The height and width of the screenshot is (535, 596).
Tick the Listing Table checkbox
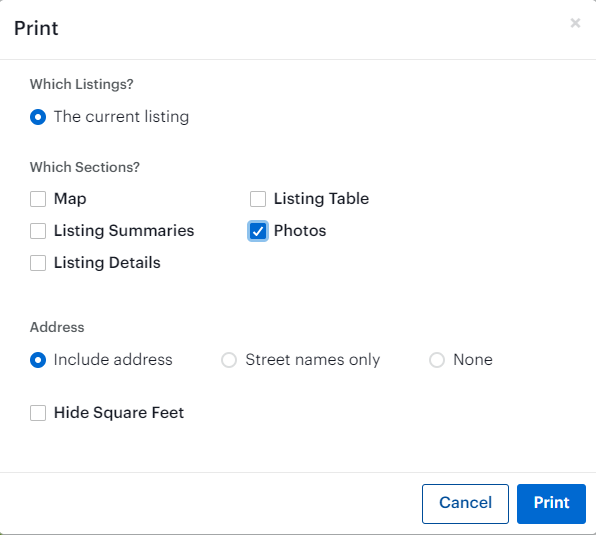[258, 199]
